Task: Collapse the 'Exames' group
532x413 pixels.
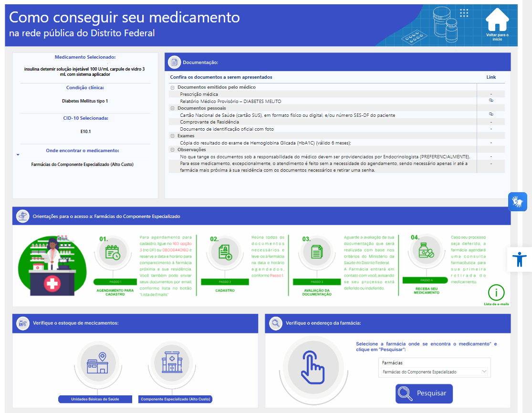Action: [x=172, y=136]
